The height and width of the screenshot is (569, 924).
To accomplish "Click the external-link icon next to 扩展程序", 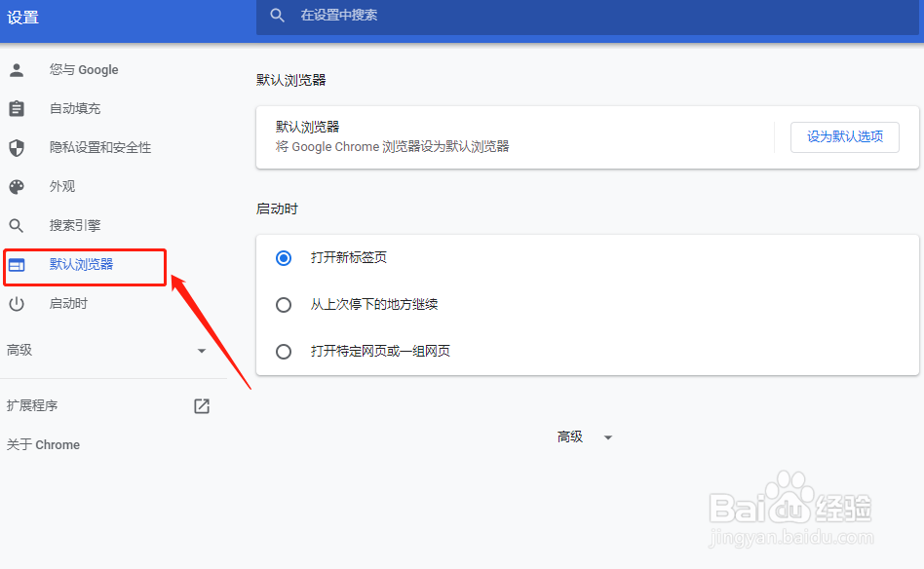I will pyautogui.click(x=202, y=406).
